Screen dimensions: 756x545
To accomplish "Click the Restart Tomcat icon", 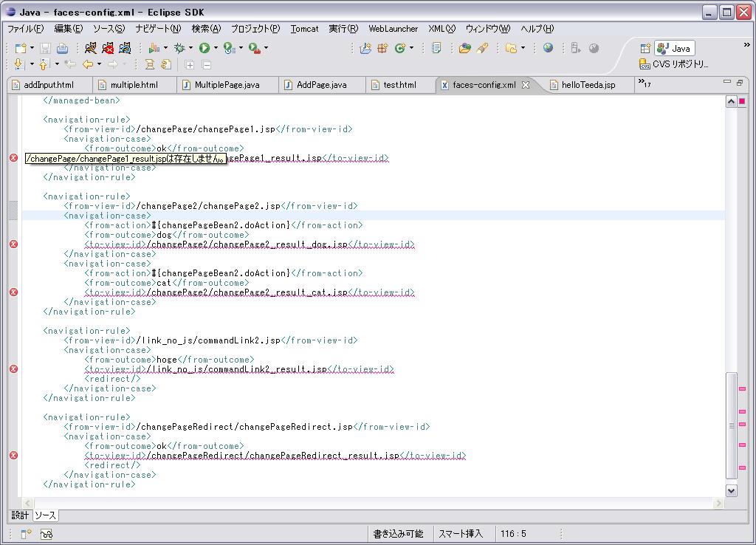I will pyautogui.click(x=125, y=48).
